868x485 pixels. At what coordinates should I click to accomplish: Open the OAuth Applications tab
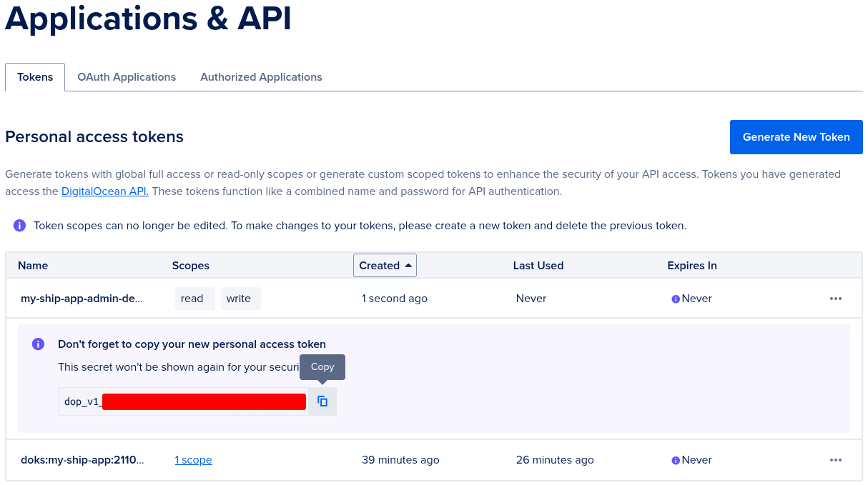pos(127,77)
